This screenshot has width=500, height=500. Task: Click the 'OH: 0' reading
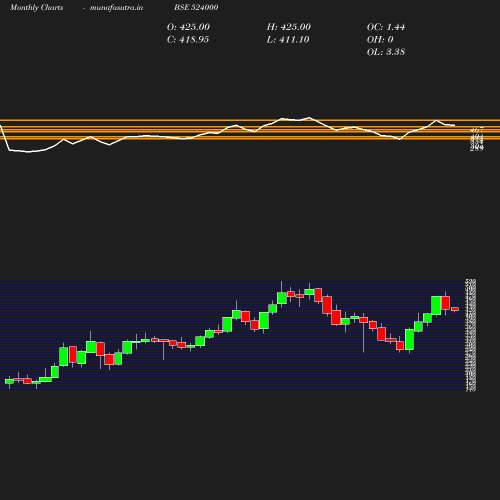[380, 40]
